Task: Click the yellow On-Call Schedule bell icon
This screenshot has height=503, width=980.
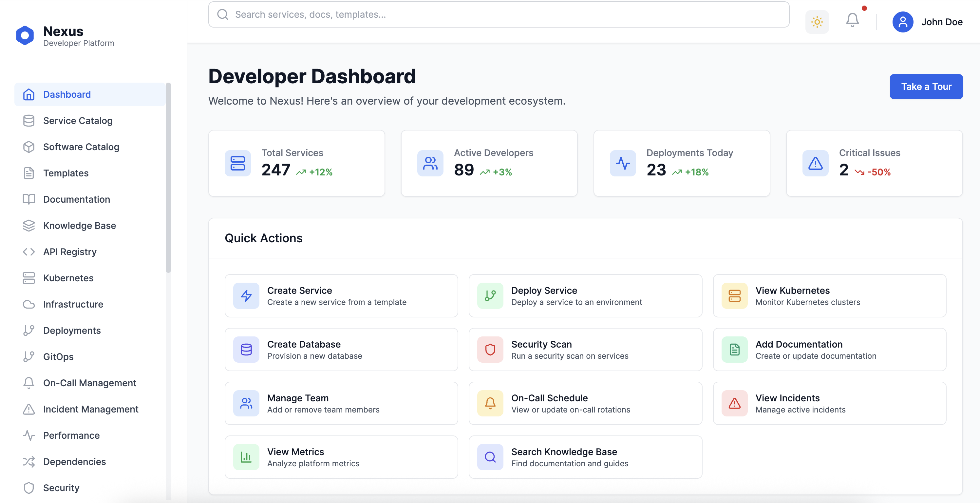Action: click(x=490, y=403)
